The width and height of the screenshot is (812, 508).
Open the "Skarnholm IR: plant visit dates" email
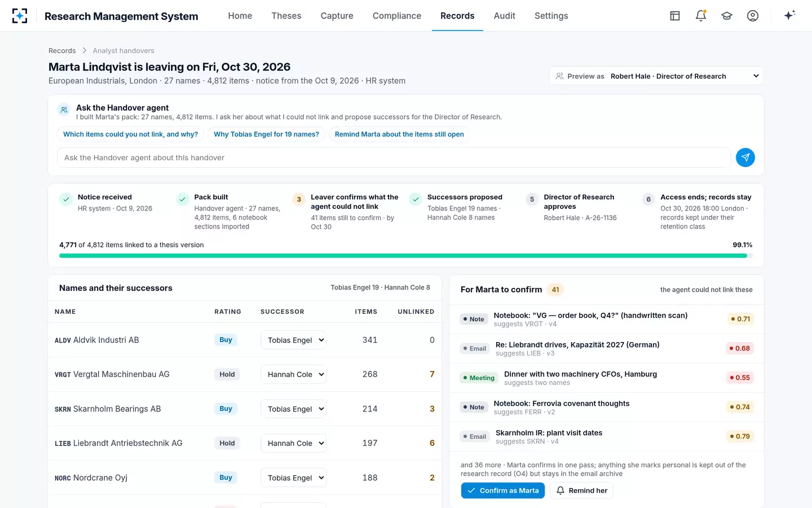[607, 436]
